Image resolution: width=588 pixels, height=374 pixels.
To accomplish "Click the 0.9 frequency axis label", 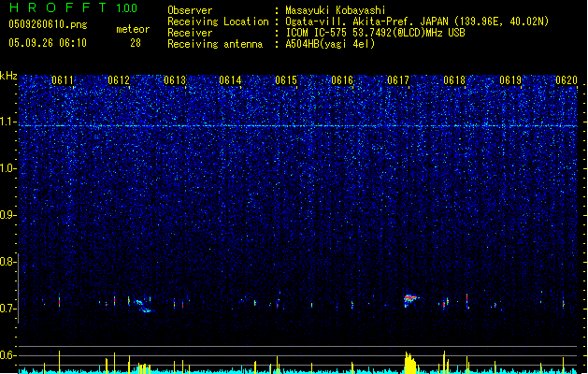I will click(8, 215).
